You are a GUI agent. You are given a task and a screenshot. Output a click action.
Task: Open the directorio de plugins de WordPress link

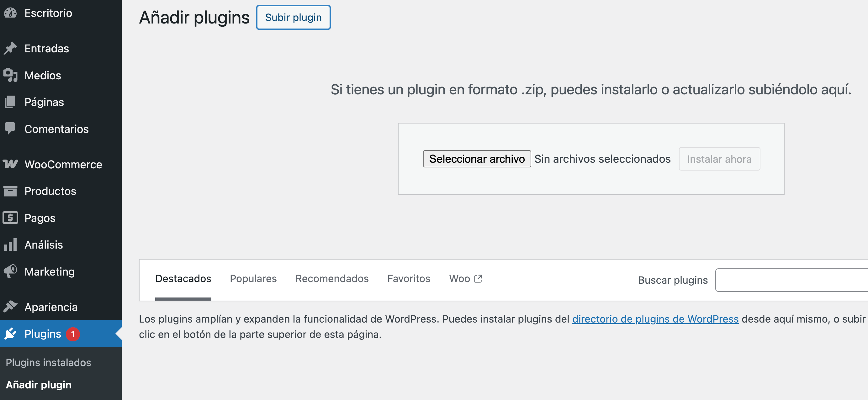(655, 319)
